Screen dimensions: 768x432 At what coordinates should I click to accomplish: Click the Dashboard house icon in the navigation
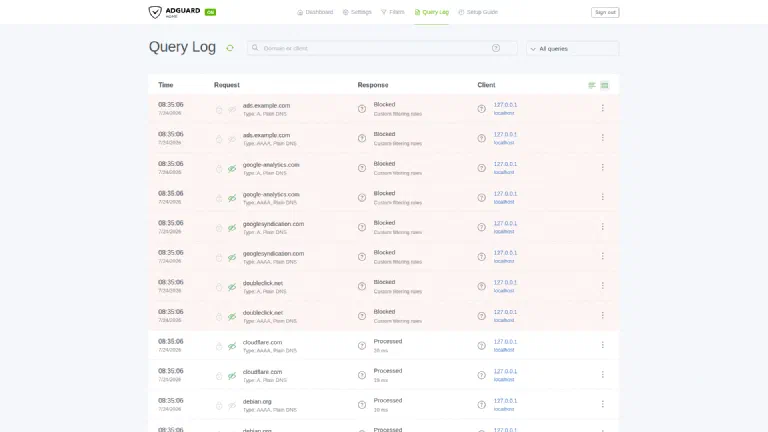click(x=300, y=12)
